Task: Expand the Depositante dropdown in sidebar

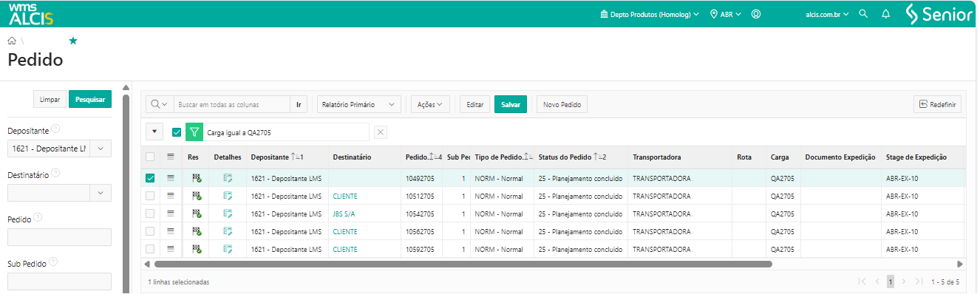Action: (101, 148)
